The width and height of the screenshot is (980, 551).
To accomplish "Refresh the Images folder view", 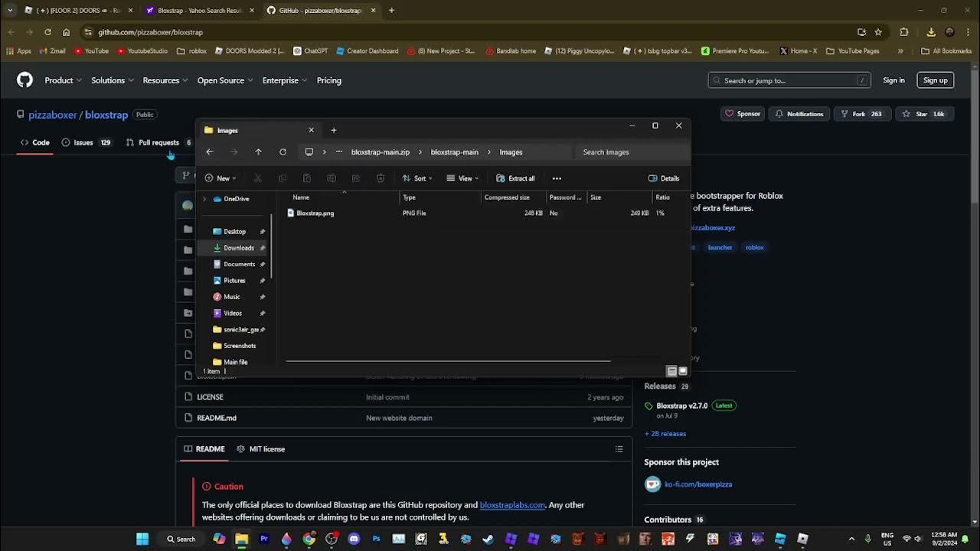I will 283,152.
